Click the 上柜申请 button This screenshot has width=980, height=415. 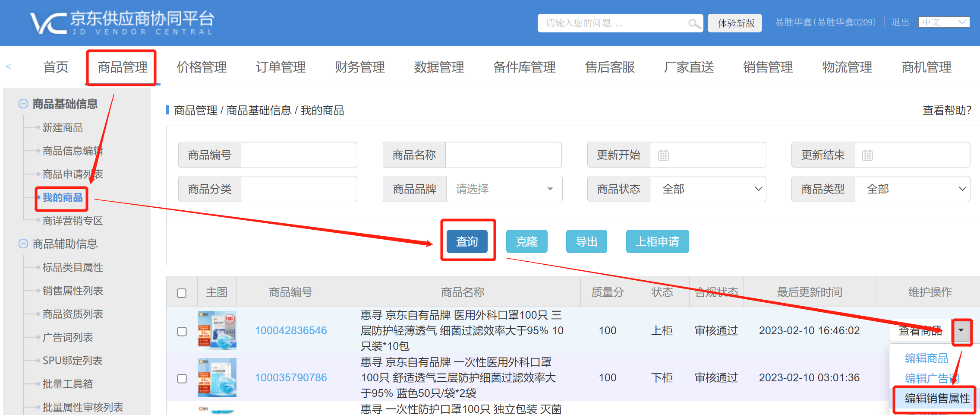tap(657, 241)
